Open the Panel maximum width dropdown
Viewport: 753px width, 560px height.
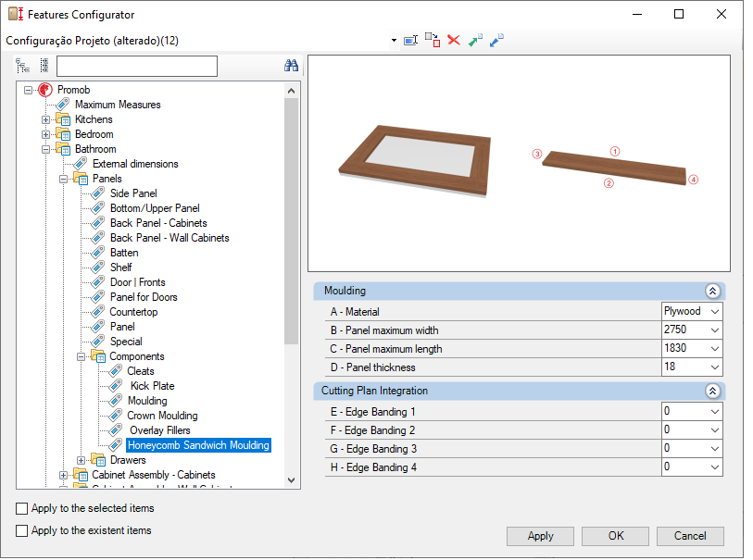(715, 330)
